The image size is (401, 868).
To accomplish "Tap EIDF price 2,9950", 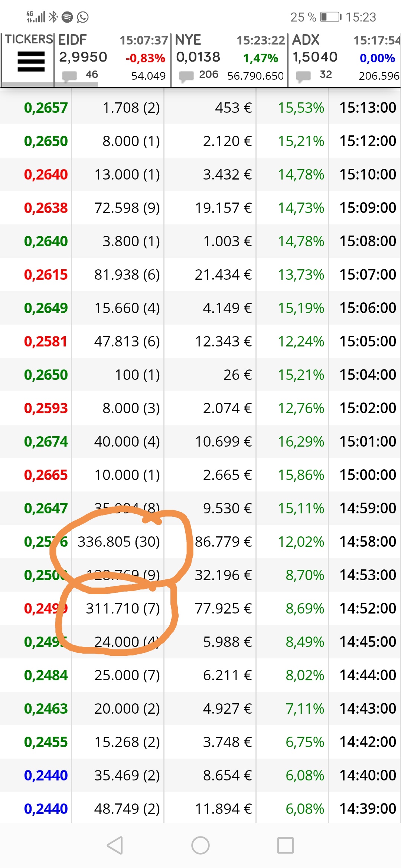I will coord(83,57).
